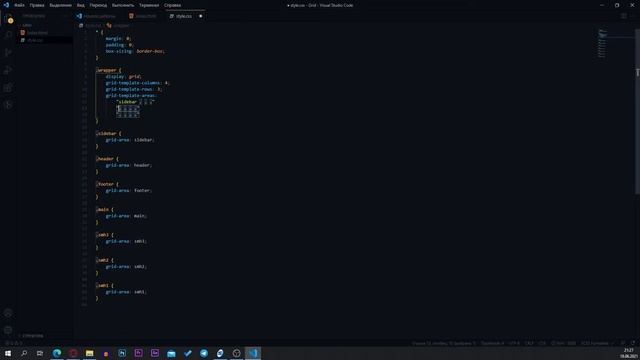Open the Run and Debug view
640x360 pixels.
(8, 70)
